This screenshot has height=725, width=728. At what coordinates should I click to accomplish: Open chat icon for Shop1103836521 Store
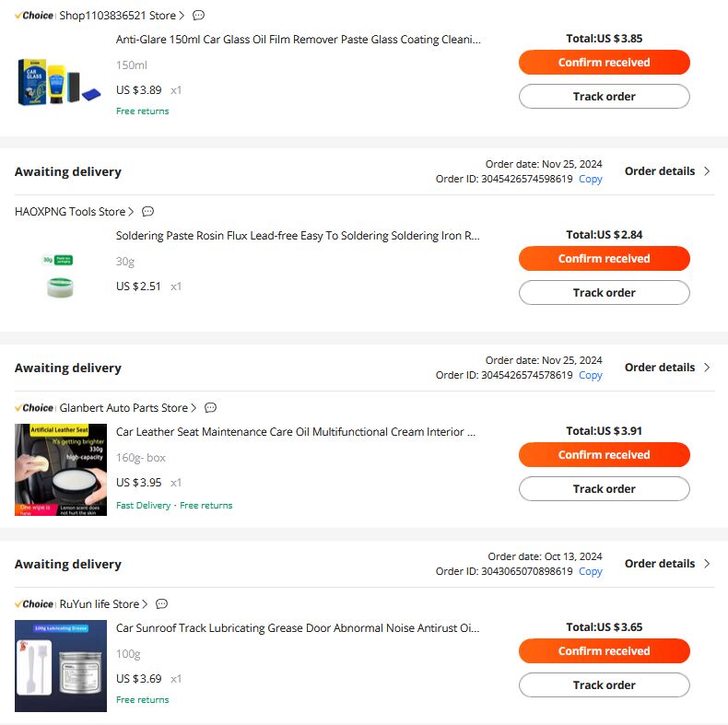point(198,16)
